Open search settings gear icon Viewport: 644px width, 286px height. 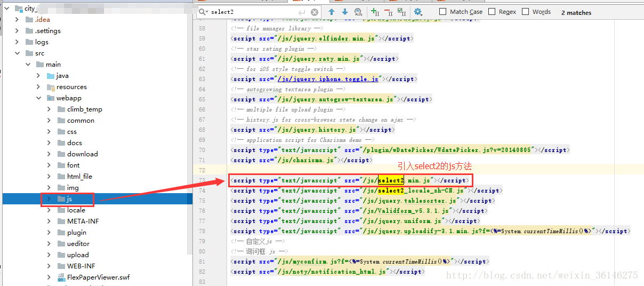[418, 12]
